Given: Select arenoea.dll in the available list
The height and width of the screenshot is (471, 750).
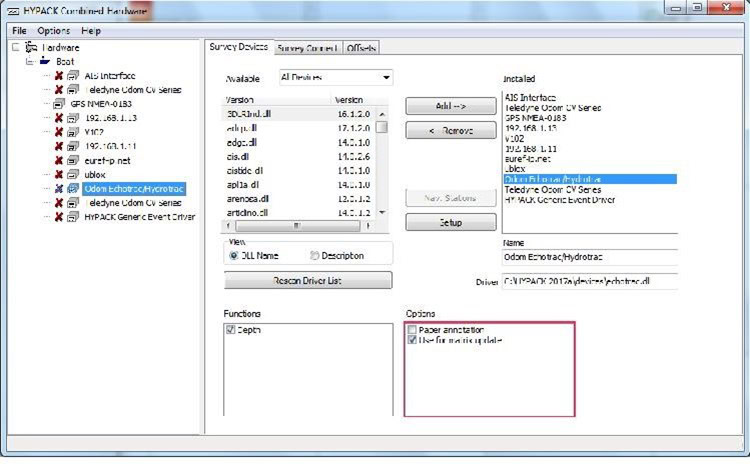Looking at the screenshot, I should click(248, 198).
